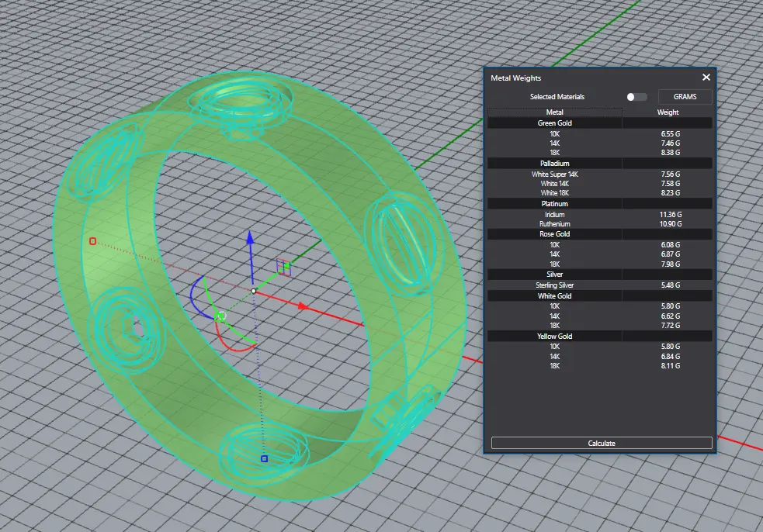Toggle the Selected Materials switch

[636, 97]
